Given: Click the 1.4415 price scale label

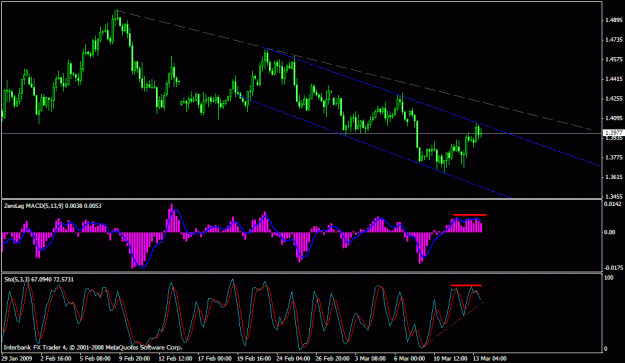Looking at the screenshot, I should [613, 79].
